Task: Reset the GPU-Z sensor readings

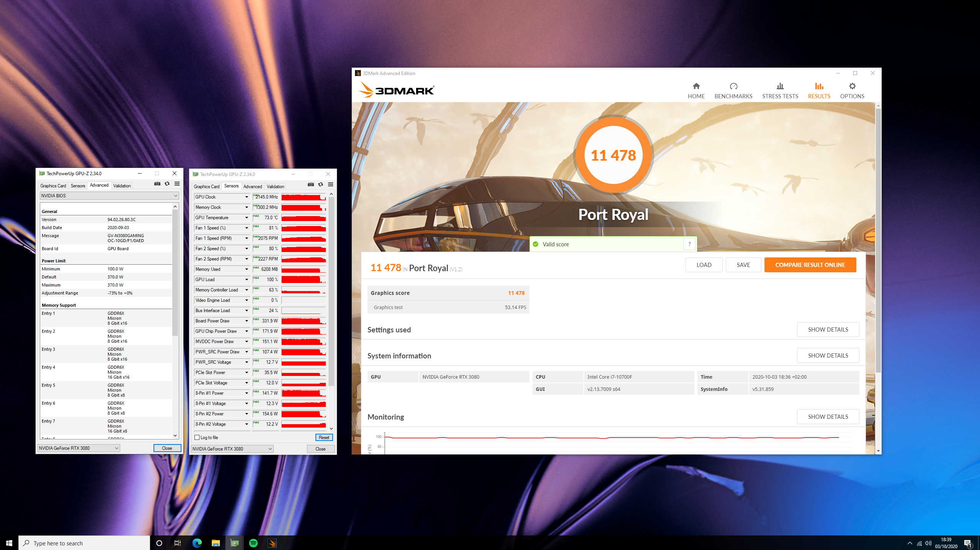Action: [324, 437]
